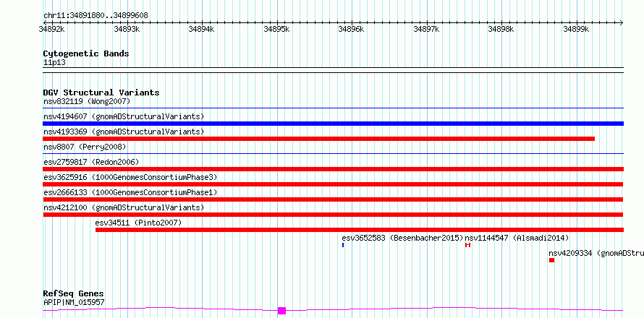Click the esv3652583 (Besenbacher2015) label
Screen dimensions: 644x318
402,238
